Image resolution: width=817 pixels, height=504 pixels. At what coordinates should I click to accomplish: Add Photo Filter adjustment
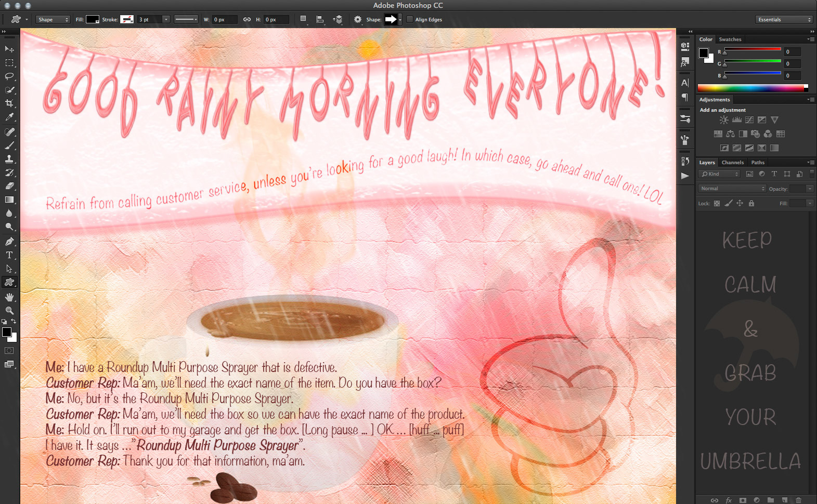click(x=755, y=134)
